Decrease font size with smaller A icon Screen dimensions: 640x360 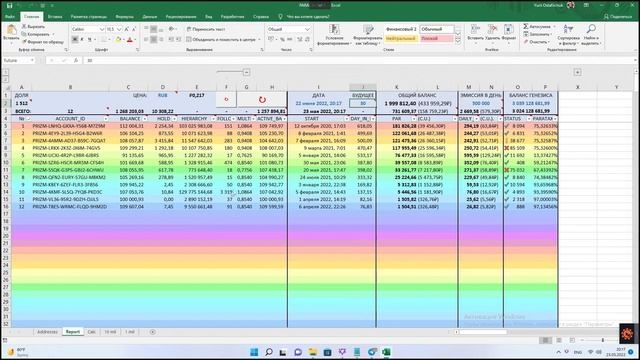(134, 29)
